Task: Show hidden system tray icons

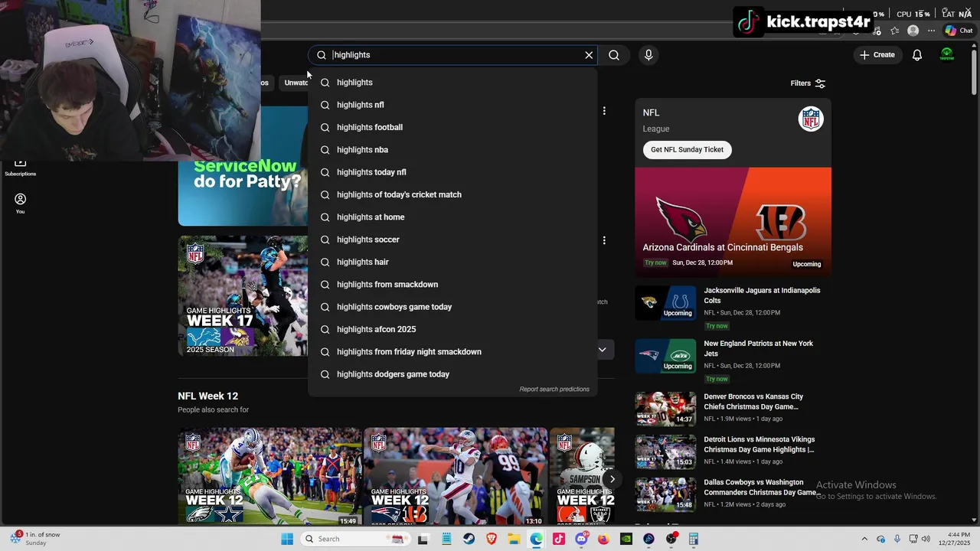Action: coord(864,540)
